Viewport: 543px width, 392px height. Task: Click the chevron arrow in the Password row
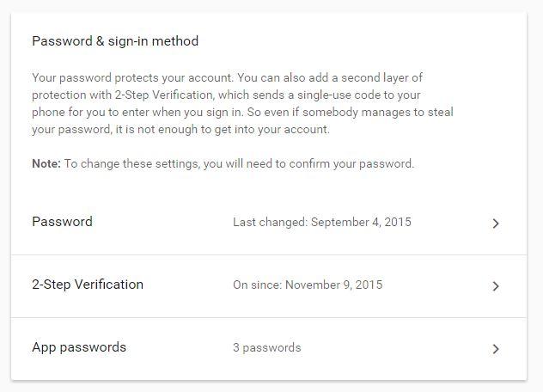(496, 224)
